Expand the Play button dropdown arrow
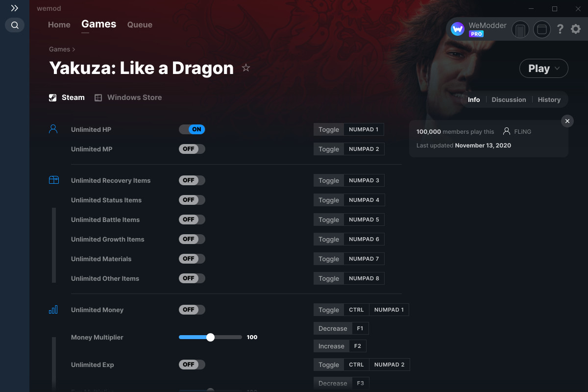588x392 pixels. pos(557,69)
